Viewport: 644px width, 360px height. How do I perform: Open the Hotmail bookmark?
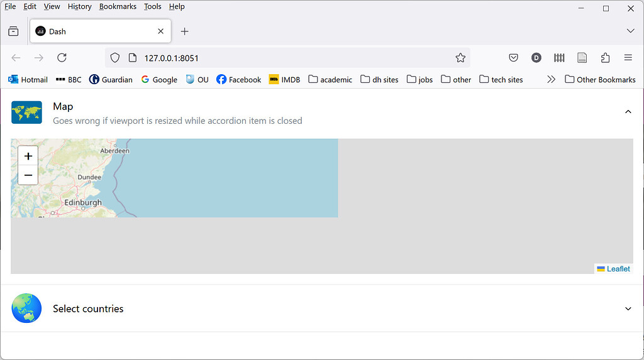coord(28,79)
